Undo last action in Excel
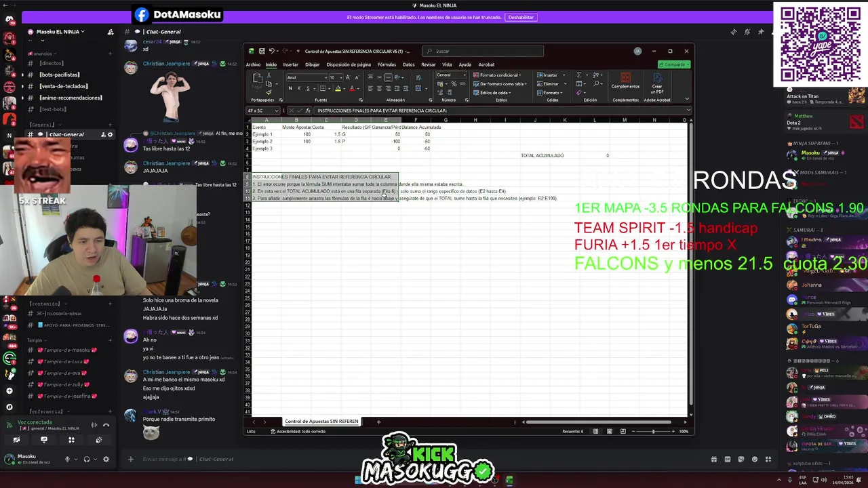868x488 pixels. coord(271,51)
